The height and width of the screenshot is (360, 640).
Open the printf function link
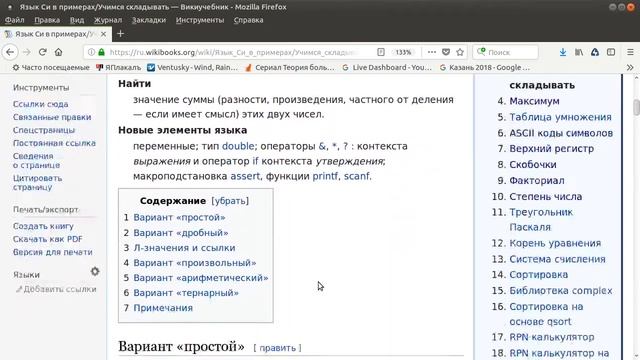point(325,176)
